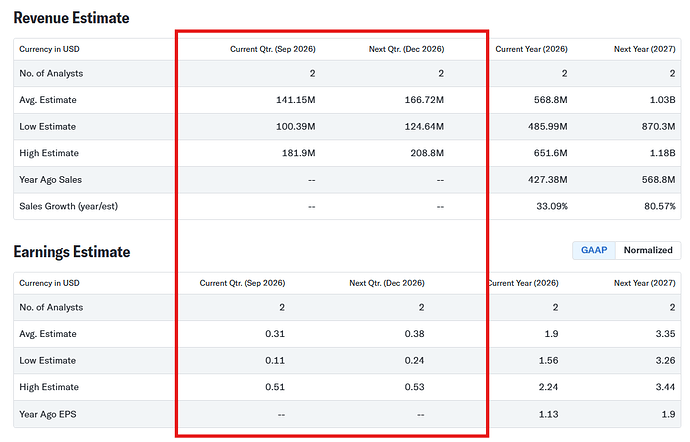Select Earnings table's Next Year (2027) header
The width and height of the screenshot is (690, 442).
coord(644,283)
